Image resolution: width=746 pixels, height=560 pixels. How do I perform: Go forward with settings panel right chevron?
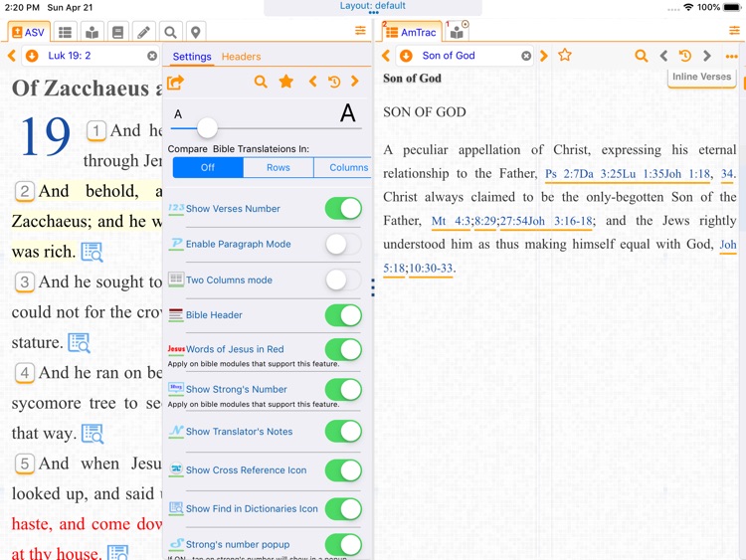pyautogui.click(x=354, y=82)
